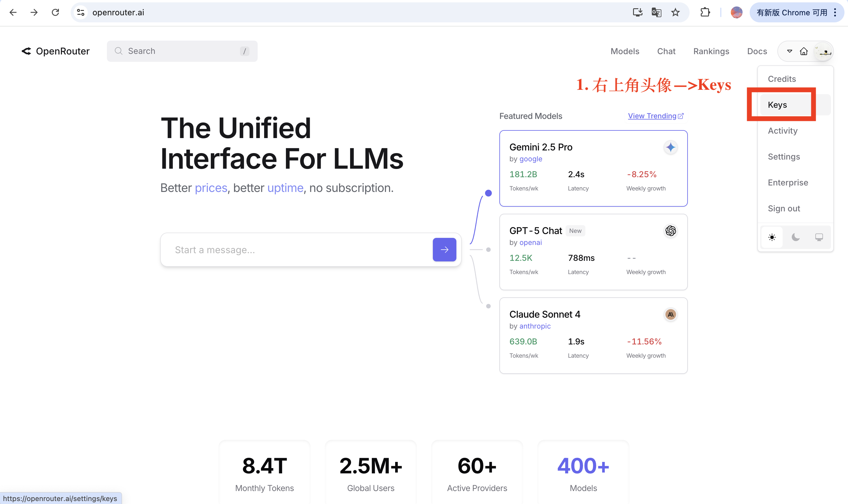Select Keys from account menu
Image resolution: width=848 pixels, height=504 pixels.
coord(777,105)
